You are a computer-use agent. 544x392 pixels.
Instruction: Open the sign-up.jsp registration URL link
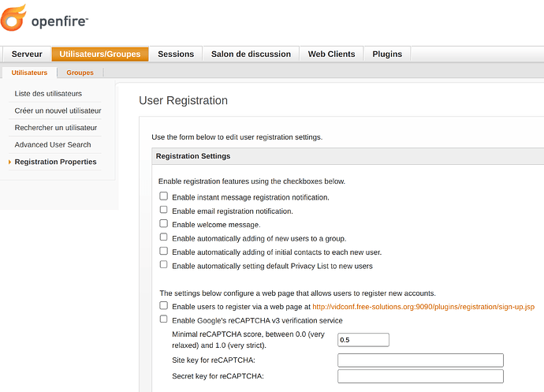pos(423,307)
